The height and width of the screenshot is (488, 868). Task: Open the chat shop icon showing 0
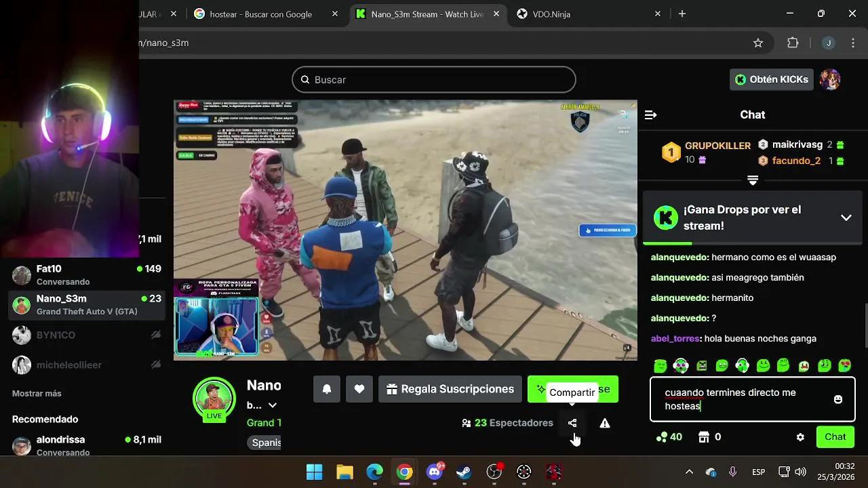click(x=709, y=437)
